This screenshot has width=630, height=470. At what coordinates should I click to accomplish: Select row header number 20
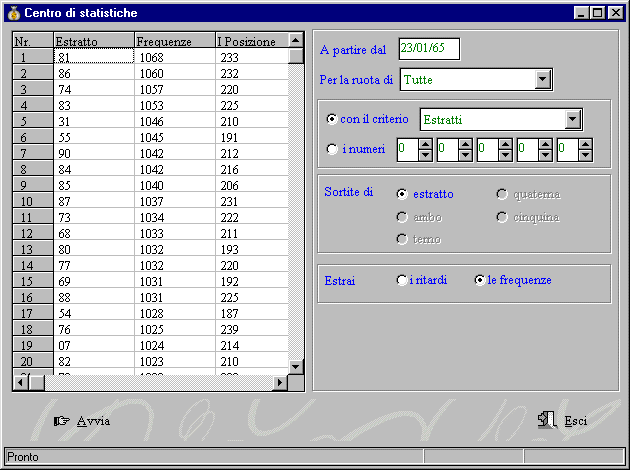coord(33,361)
